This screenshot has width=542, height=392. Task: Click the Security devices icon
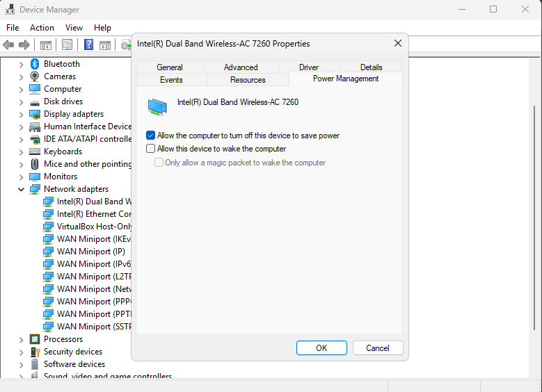point(35,352)
